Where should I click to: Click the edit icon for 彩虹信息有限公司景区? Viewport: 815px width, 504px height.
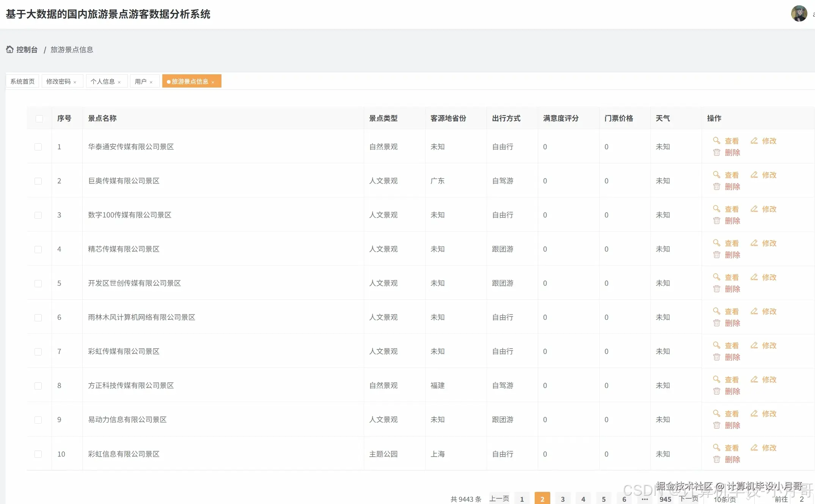754,448
